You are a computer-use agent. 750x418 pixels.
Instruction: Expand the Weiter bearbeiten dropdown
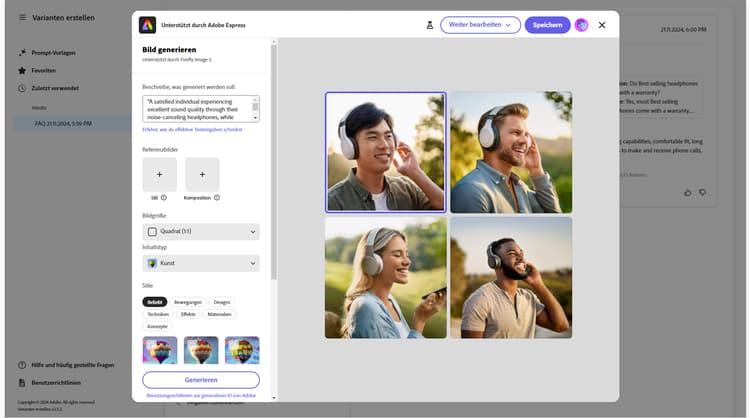[x=480, y=25]
